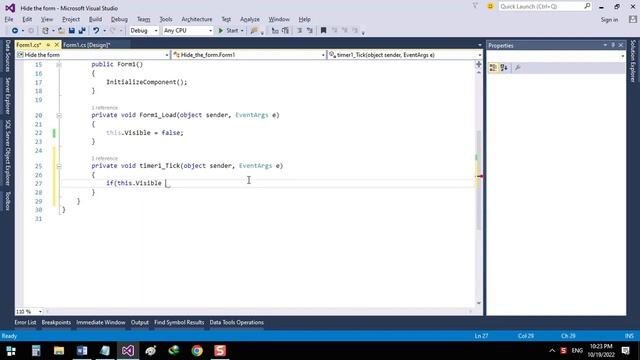Switch Properties to the Categorized view icon

(x=493, y=68)
